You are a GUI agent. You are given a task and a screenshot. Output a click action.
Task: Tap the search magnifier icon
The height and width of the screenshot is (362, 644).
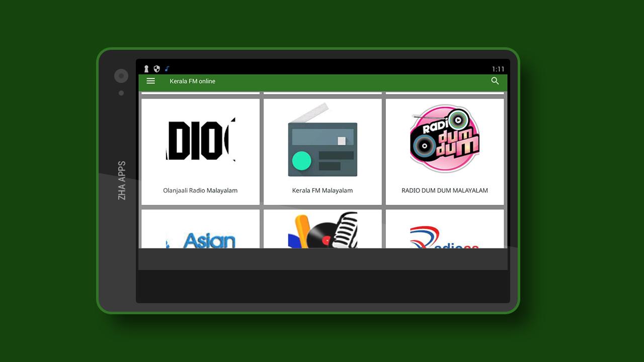[495, 81]
